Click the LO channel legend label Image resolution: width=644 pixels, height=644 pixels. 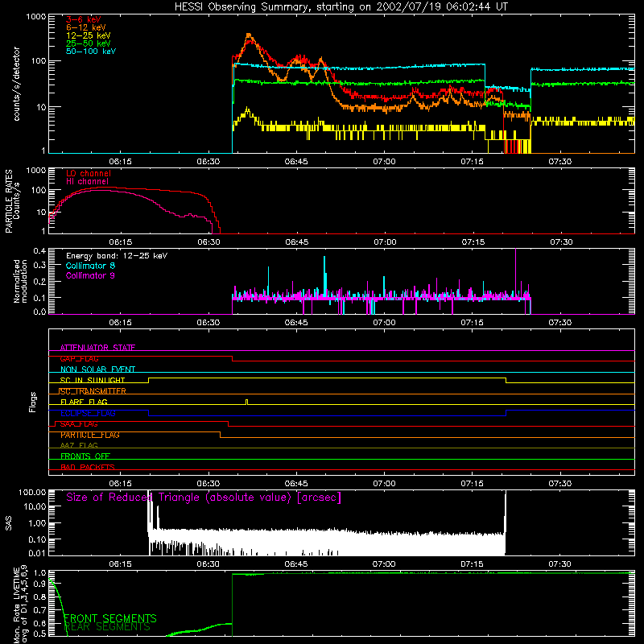pos(89,173)
